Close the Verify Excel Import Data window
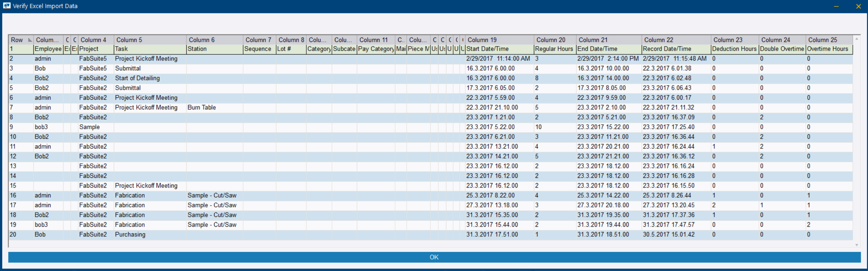 [858, 6]
